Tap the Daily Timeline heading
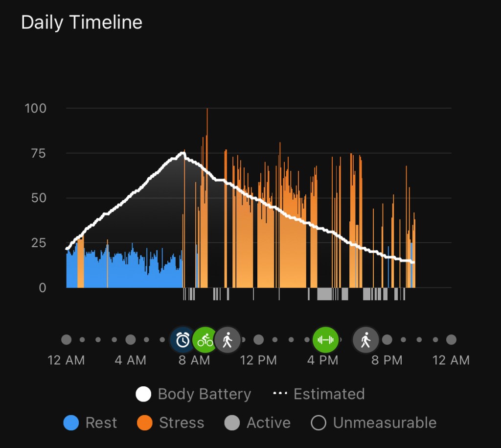The image size is (501, 448). coord(82,23)
